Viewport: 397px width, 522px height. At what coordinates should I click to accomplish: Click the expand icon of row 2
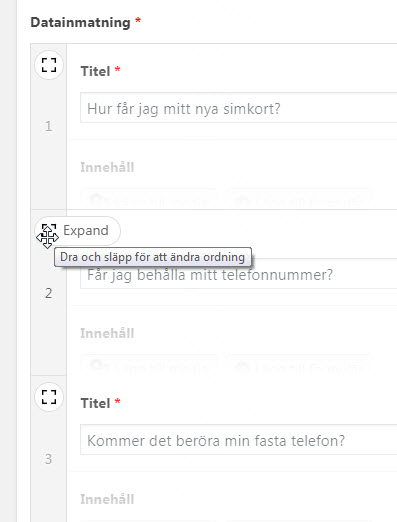coord(49,231)
